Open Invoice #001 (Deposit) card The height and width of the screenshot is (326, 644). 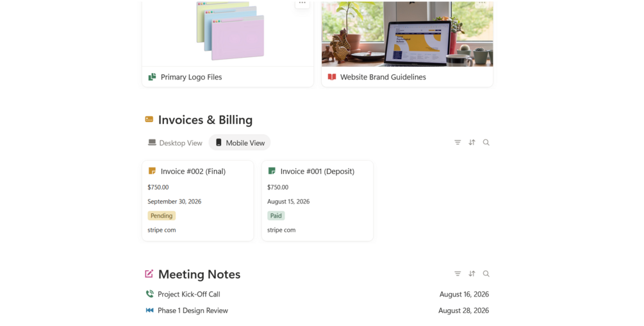pyautogui.click(x=317, y=201)
